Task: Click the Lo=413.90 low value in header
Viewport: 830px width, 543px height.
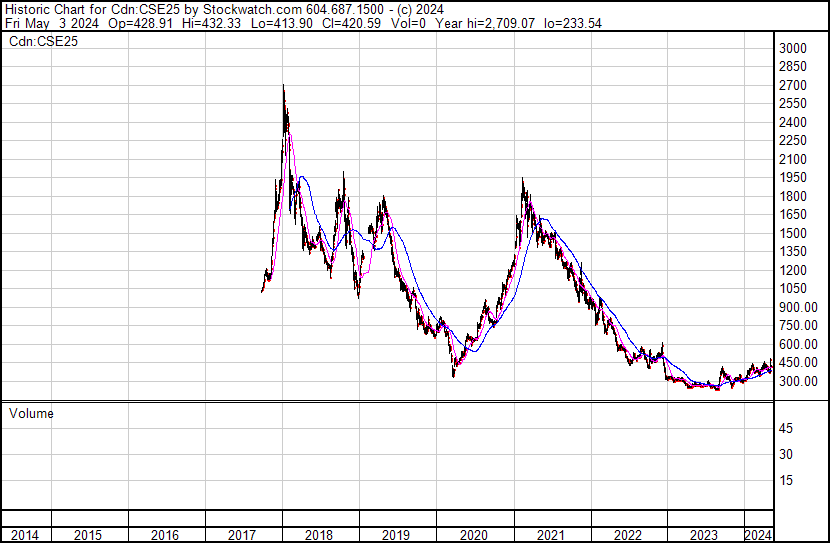Action: [282, 23]
